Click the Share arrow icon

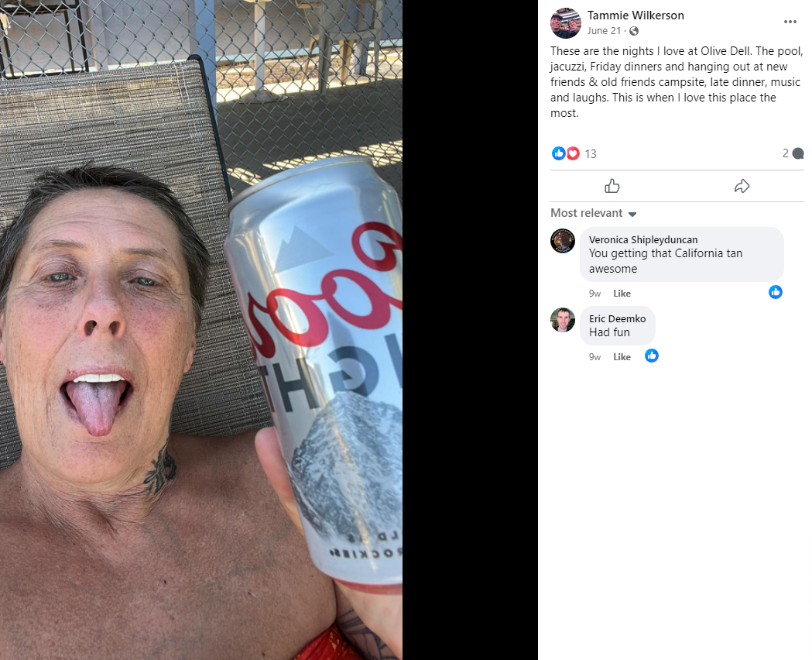click(742, 186)
